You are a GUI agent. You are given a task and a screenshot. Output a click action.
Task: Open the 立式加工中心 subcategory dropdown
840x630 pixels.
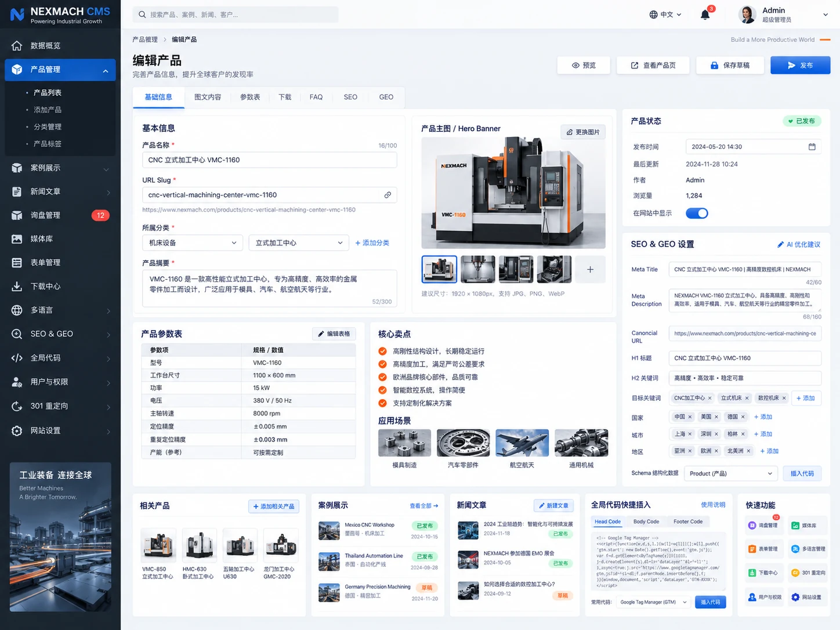pos(299,242)
